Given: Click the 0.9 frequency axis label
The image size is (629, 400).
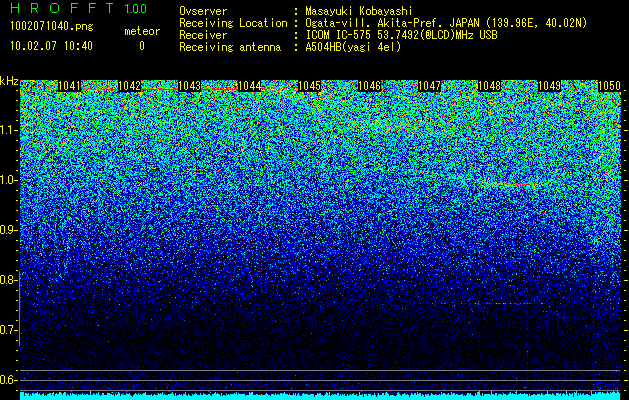Looking at the screenshot, I should pos(8,230).
